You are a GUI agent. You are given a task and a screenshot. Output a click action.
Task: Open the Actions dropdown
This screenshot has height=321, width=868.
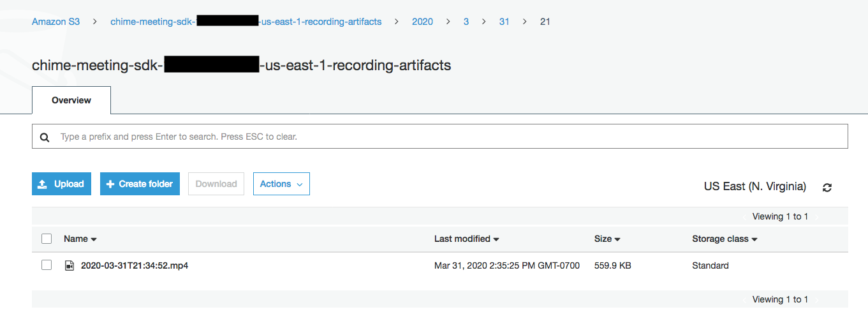281,184
